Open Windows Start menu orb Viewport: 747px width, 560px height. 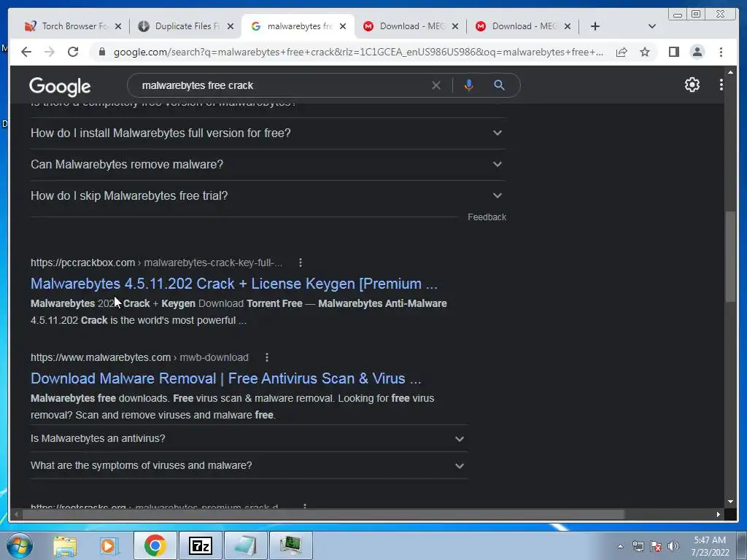coord(19,545)
